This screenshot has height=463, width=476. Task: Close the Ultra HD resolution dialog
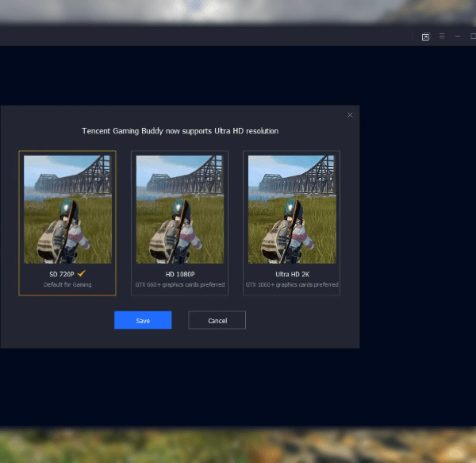point(350,115)
